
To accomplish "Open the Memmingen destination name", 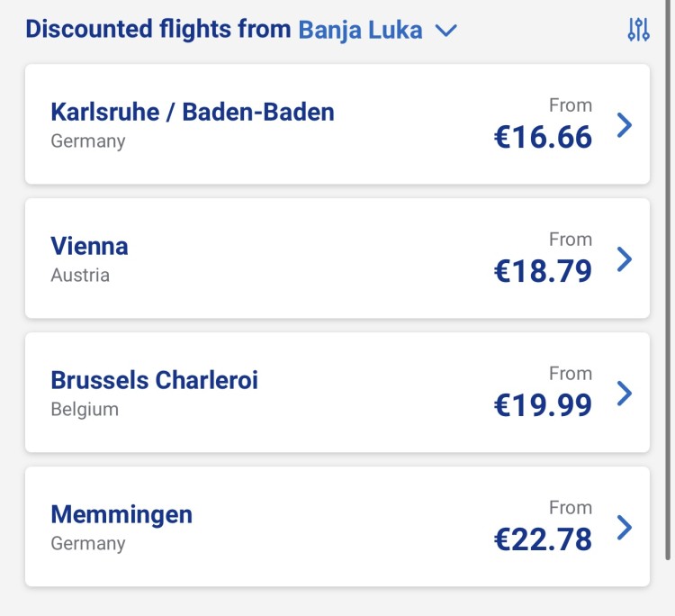I will (121, 515).
